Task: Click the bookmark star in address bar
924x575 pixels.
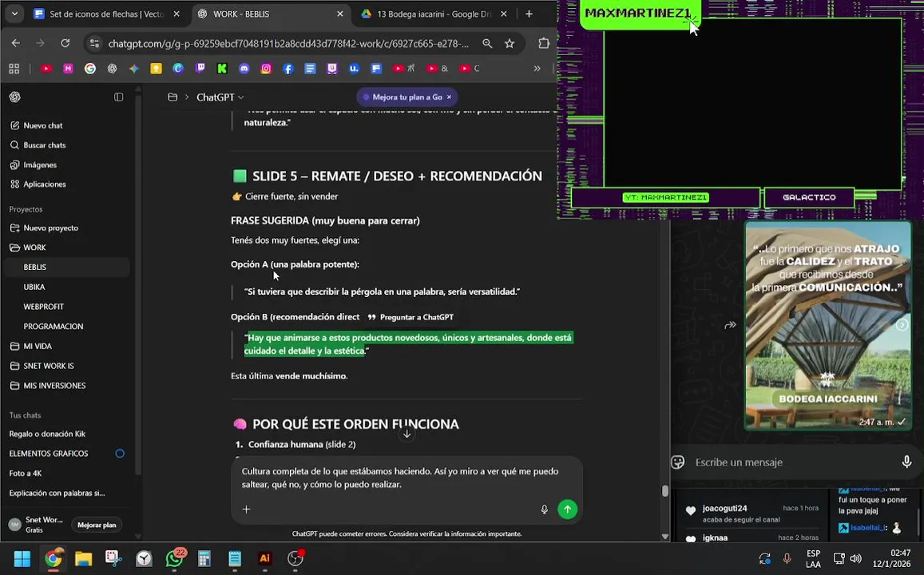Action: [x=510, y=43]
